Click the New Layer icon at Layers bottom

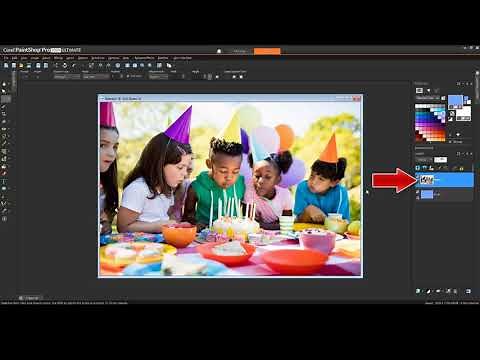tap(418, 291)
